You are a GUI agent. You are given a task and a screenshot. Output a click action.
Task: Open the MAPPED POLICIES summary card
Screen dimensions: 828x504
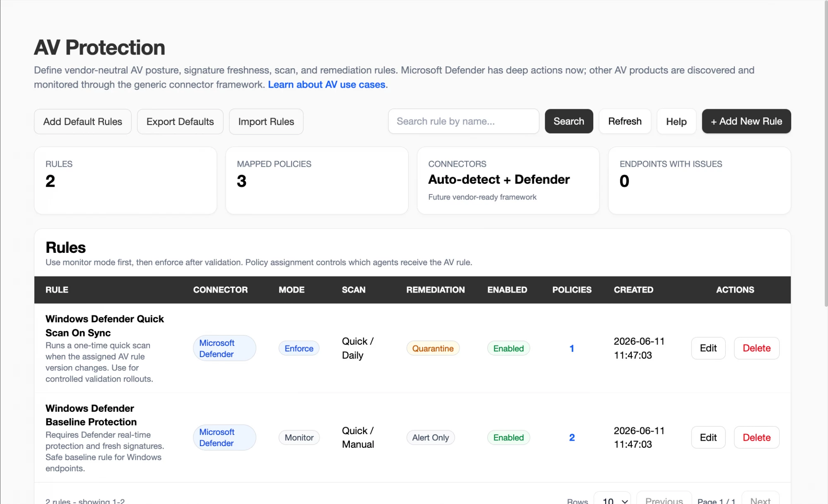(317, 180)
